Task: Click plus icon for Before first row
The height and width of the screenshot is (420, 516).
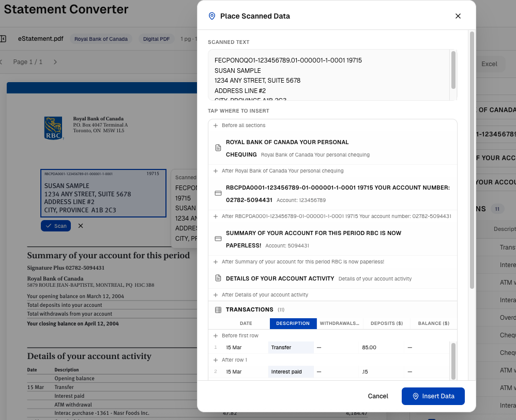Action: pos(216,336)
